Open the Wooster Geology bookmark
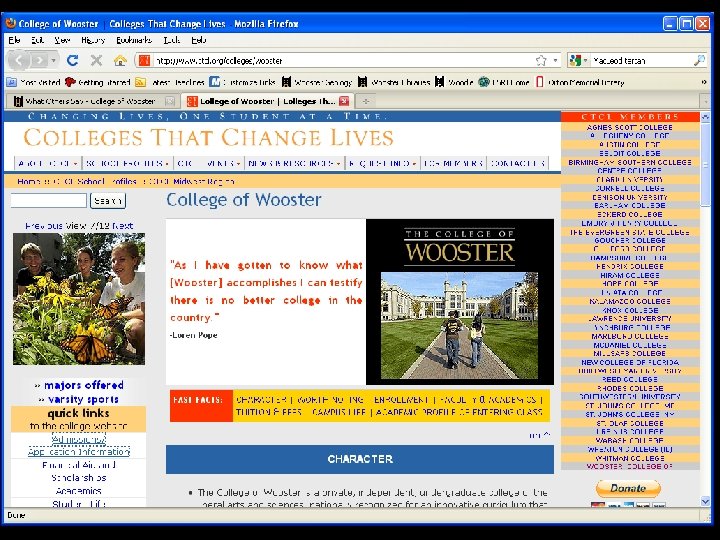Screen dimensions: 720x540 coord(317,82)
